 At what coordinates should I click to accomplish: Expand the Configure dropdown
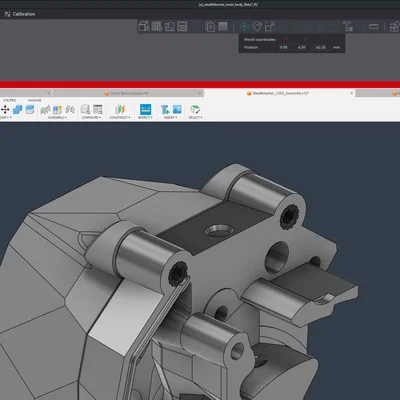(91, 118)
